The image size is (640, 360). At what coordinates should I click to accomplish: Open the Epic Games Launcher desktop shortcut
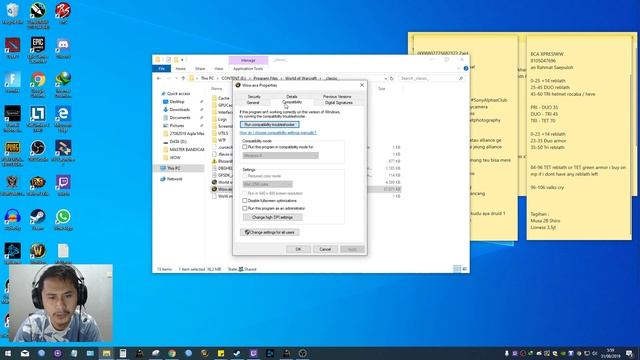click(38, 49)
